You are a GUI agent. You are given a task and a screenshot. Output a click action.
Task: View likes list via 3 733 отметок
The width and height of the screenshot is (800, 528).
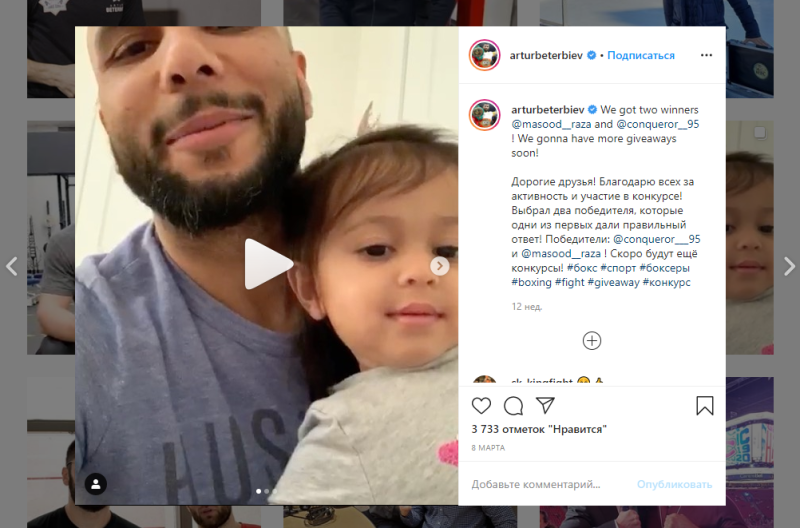click(539, 429)
